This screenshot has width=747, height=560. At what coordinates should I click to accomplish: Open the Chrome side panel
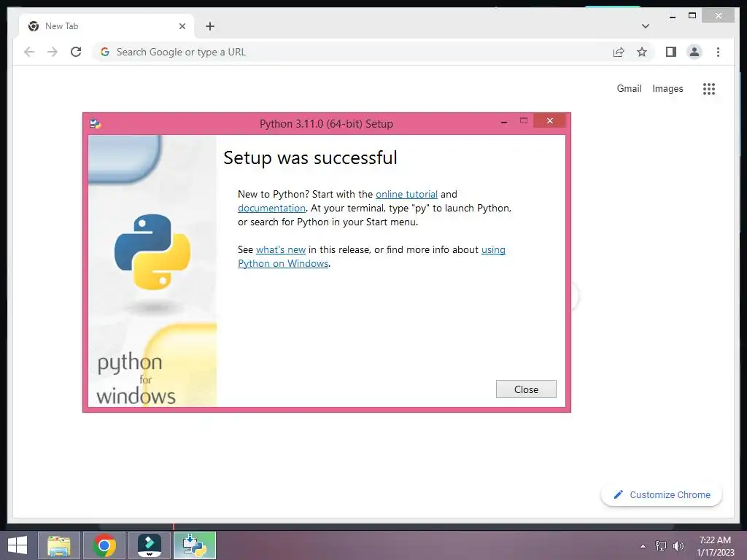pos(671,52)
